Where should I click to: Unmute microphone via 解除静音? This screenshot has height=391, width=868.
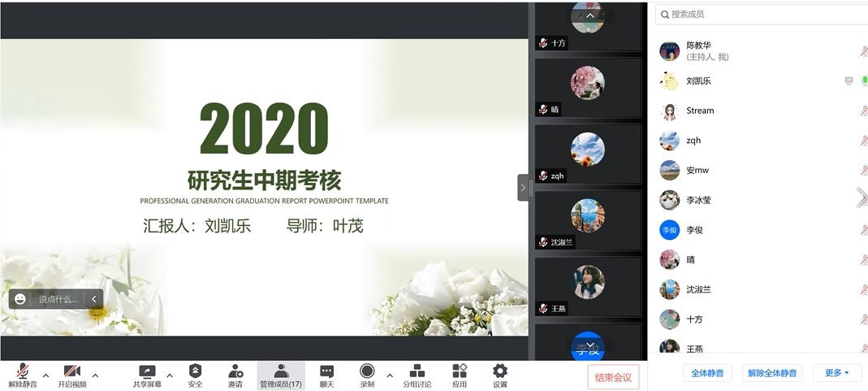pos(23,371)
